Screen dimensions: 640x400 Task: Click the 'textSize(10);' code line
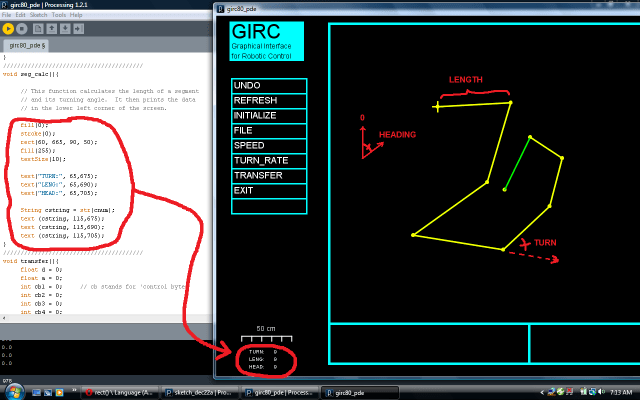click(x=43, y=159)
